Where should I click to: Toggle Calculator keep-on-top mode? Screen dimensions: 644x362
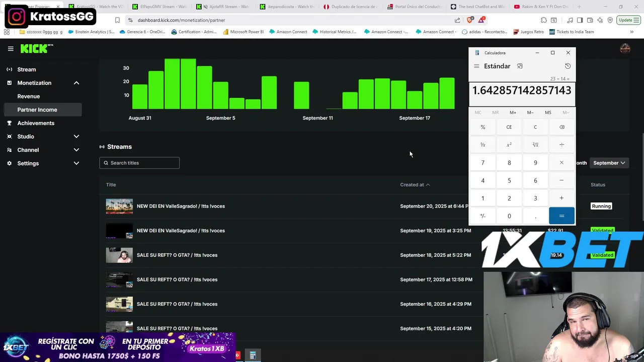(x=520, y=66)
